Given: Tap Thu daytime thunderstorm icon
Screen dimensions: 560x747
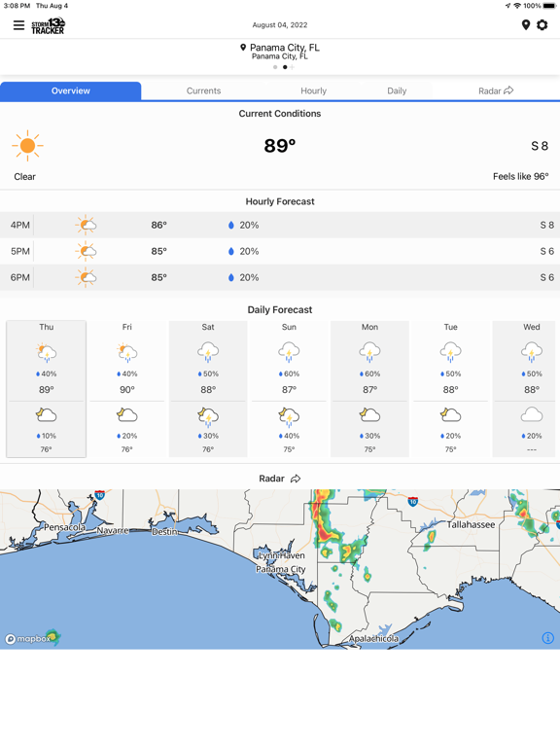Looking at the screenshot, I should [47, 352].
